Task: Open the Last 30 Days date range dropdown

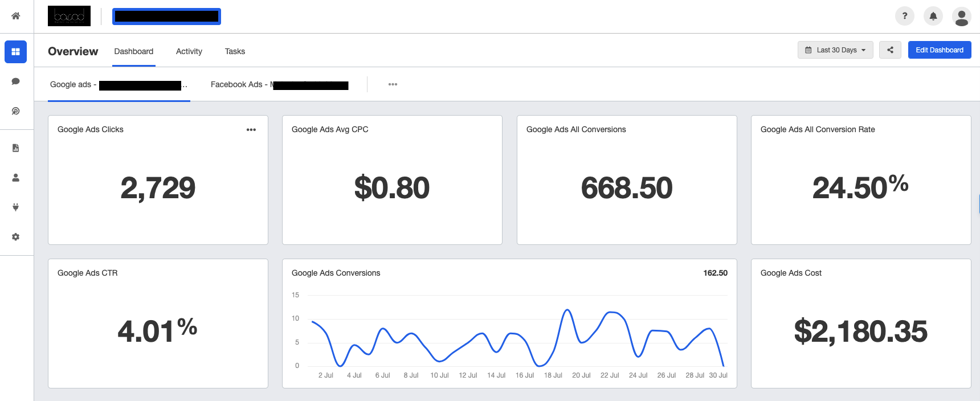Action: click(x=835, y=50)
